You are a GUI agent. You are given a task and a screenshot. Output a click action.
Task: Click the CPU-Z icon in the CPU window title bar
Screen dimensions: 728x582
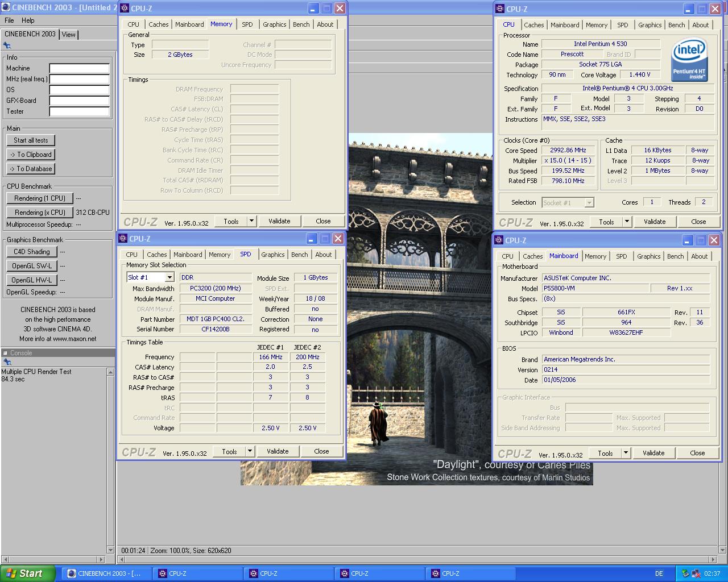(500, 9)
